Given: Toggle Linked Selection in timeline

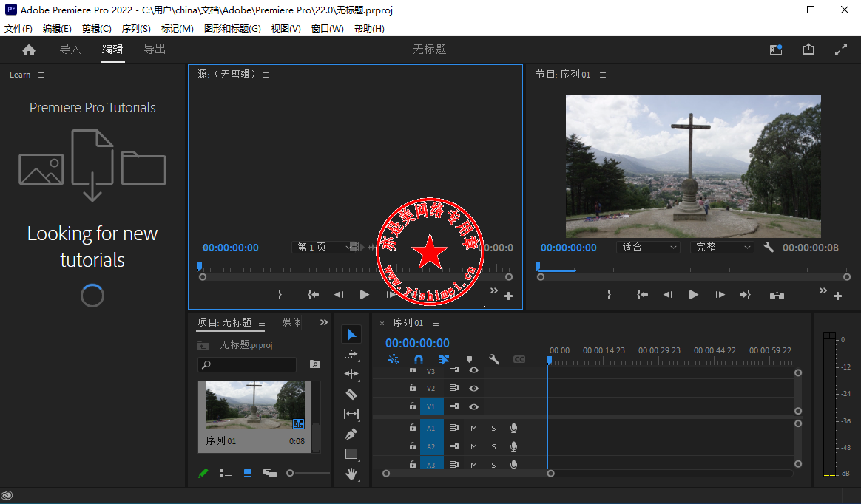Looking at the screenshot, I should [444, 360].
